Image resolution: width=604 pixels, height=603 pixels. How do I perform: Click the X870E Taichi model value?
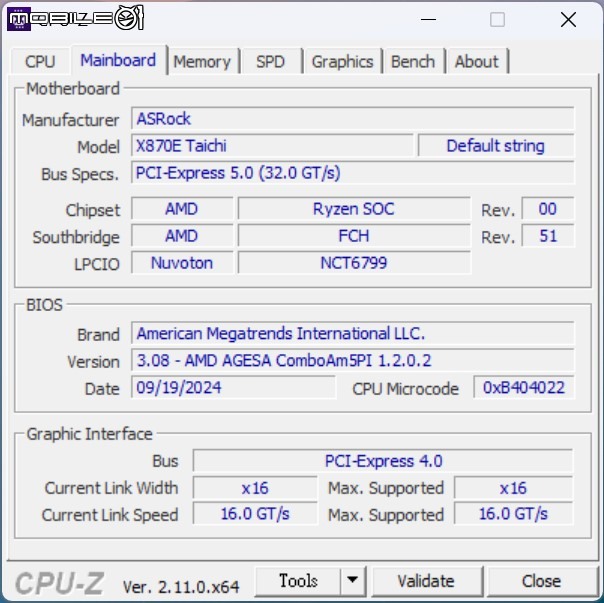272,146
